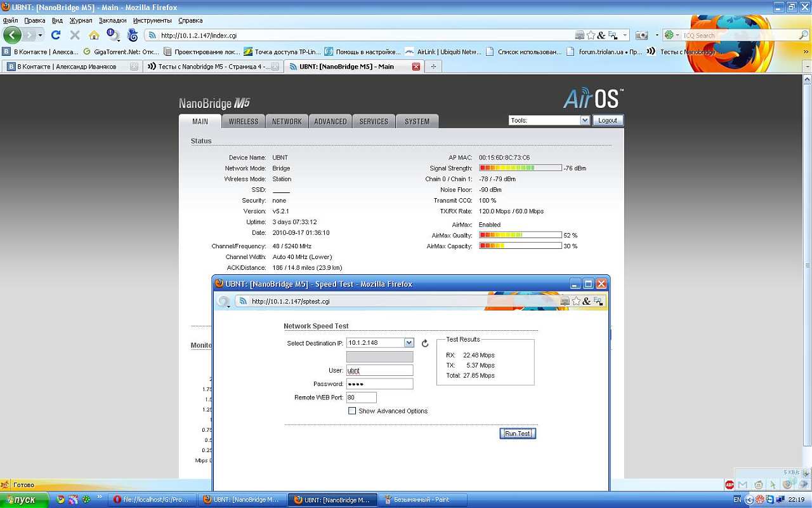Screen dimensions: 812x508
Task: Stop loading using the X toolbar icon
Action: [75, 35]
